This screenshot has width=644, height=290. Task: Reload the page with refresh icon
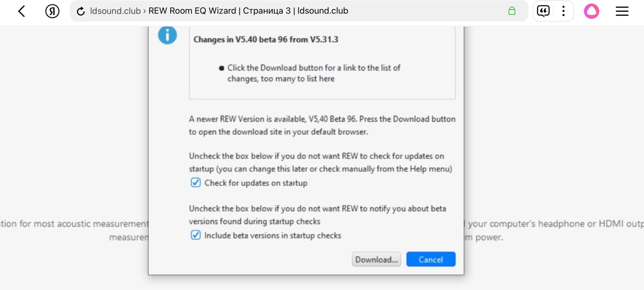click(80, 11)
